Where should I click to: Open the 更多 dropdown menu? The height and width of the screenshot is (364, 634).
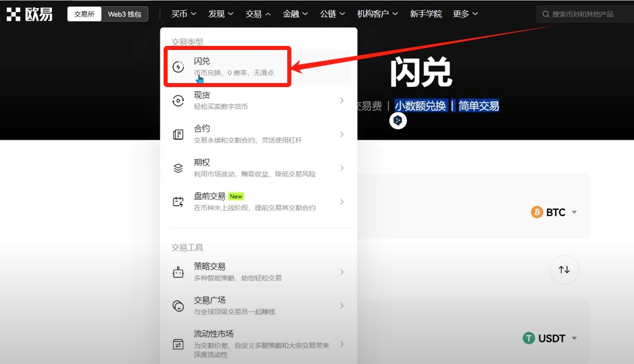pyautogui.click(x=466, y=14)
